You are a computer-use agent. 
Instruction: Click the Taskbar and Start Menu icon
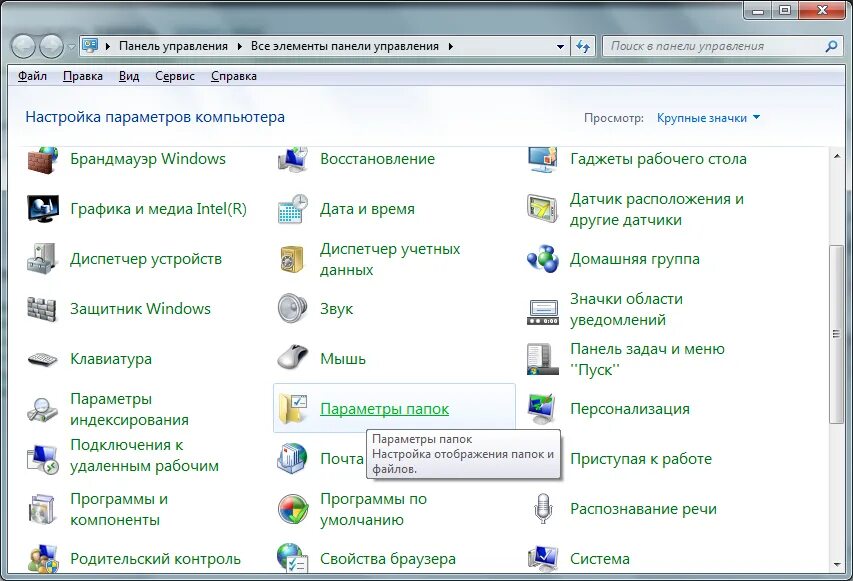click(542, 359)
